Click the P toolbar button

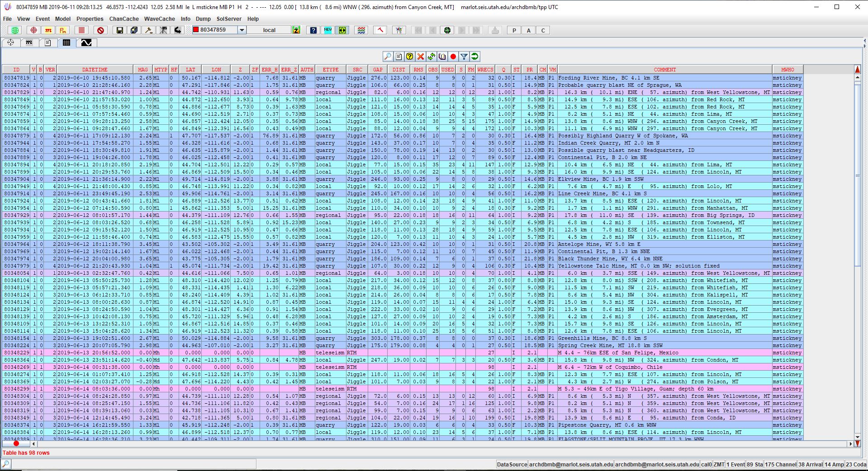coord(514,30)
